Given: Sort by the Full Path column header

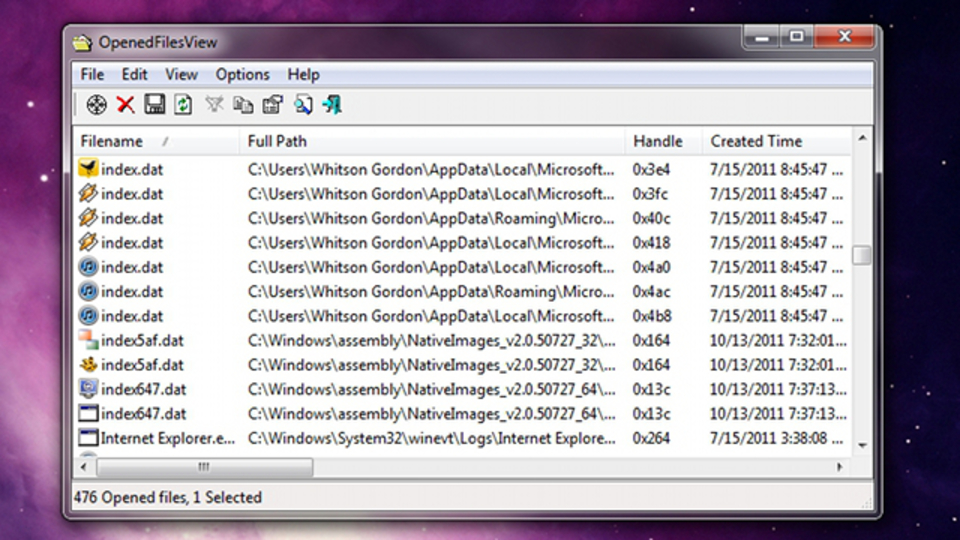Looking at the screenshot, I should tap(432, 141).
